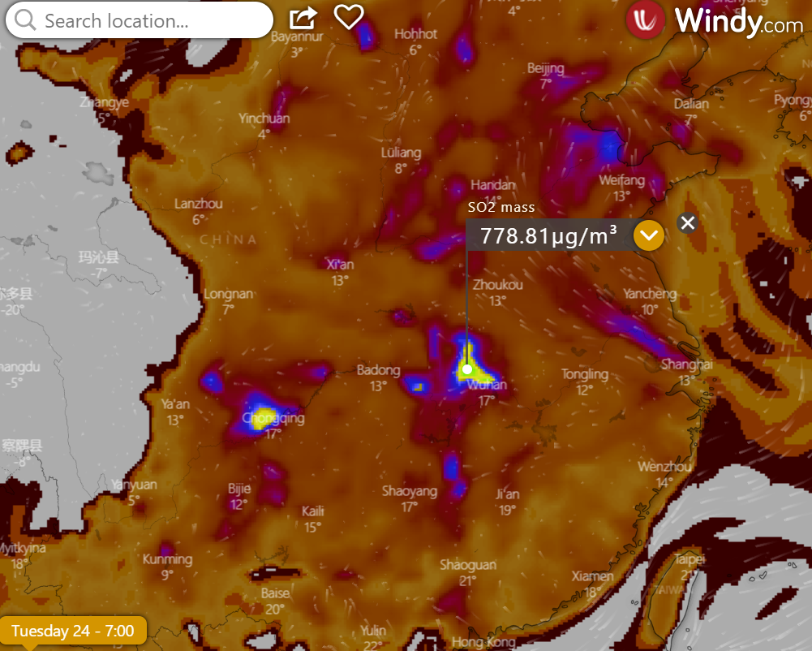Open the Hohhot city label
Screen dimensions: 812x651
(415, 34)
